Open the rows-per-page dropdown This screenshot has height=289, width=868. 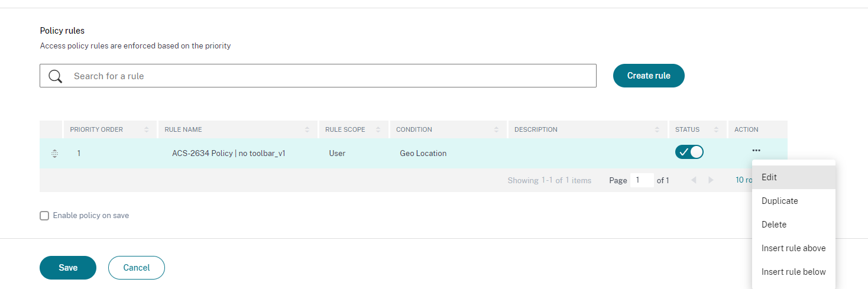click(743, 180)
